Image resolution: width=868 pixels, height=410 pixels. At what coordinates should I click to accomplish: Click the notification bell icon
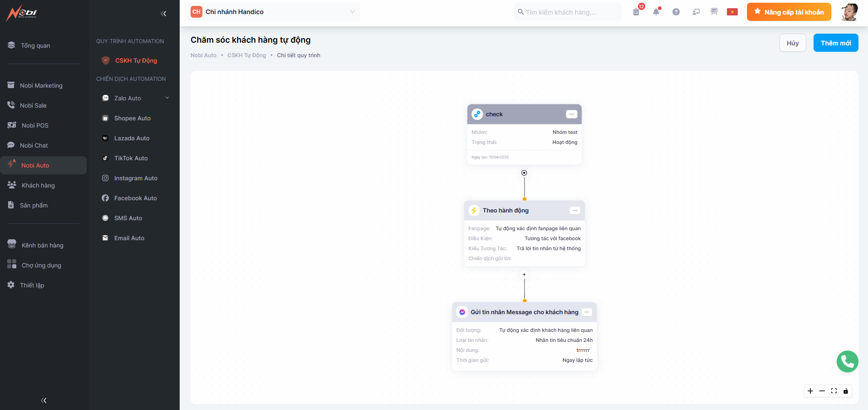pos(656,12)
